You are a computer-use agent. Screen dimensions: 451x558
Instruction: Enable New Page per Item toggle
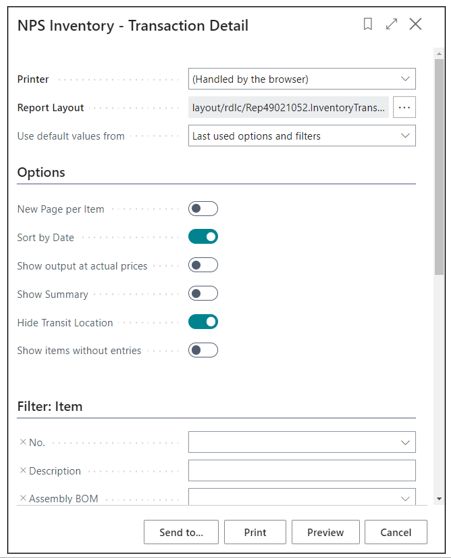point(203,209)
